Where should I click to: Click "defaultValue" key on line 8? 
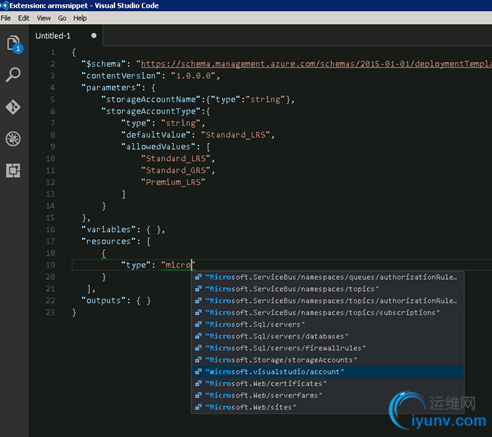(156, 135)
